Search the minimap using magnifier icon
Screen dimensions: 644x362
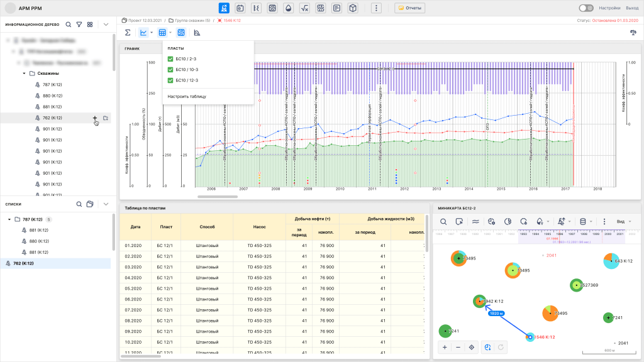pyautogui.click(x=443, y=221)
